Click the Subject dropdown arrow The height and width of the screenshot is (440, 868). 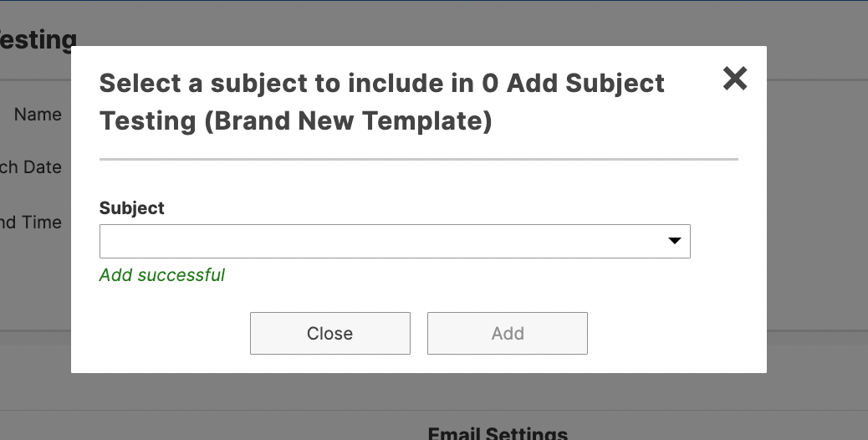[674, 241]
